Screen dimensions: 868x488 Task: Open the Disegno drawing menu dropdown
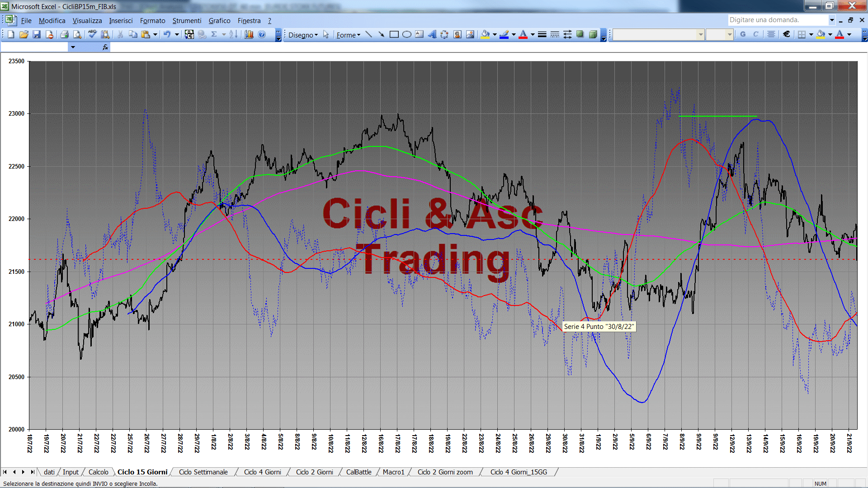(303, 35)
